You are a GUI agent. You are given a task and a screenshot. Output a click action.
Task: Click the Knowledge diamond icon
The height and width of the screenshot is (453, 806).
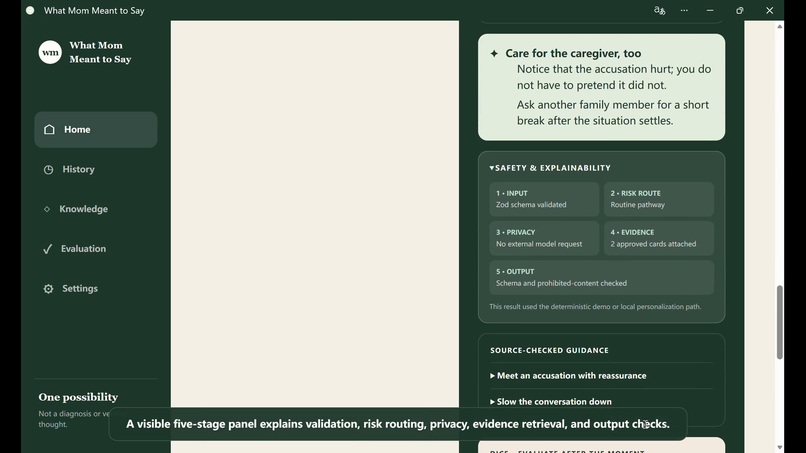coord(47,209)
